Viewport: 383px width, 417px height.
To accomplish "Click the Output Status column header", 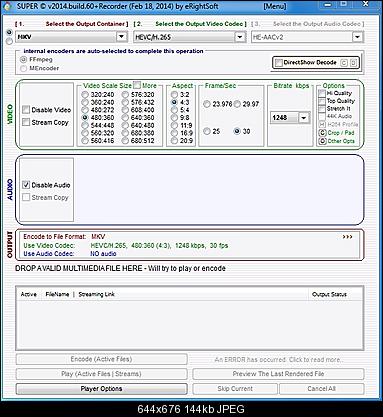I will (x=329, y=294).
